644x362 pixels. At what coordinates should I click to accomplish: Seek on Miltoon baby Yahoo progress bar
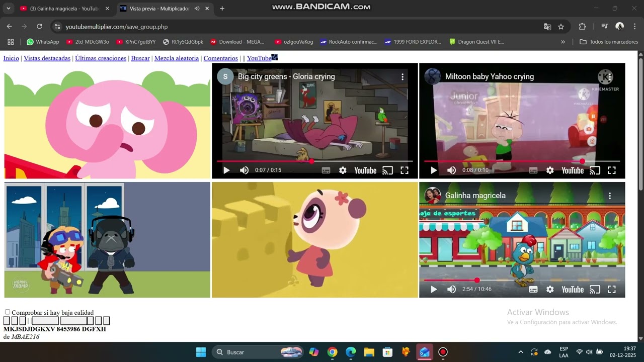522,161
